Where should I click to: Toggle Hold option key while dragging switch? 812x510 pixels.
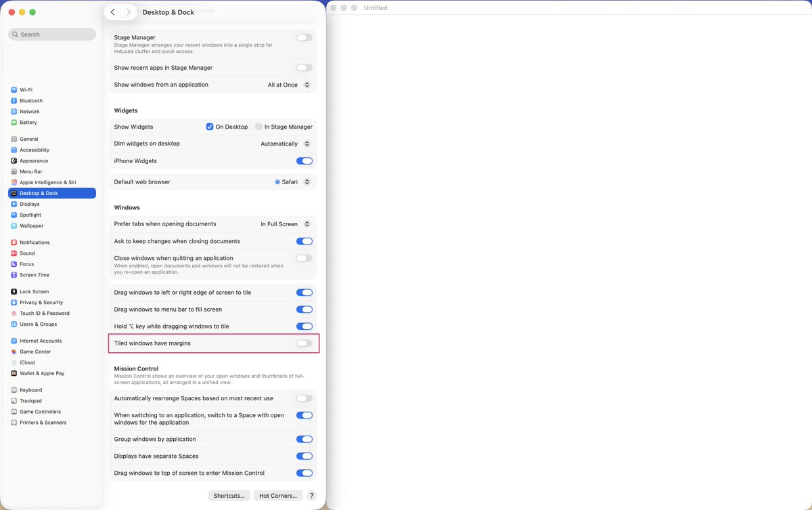click(x=304, y=326)
